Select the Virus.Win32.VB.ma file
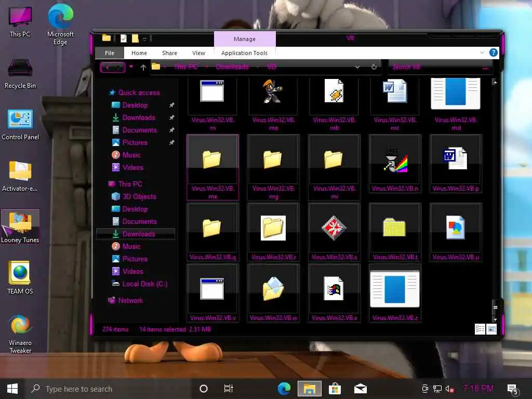The image size is (532, 399). point(273,104)
